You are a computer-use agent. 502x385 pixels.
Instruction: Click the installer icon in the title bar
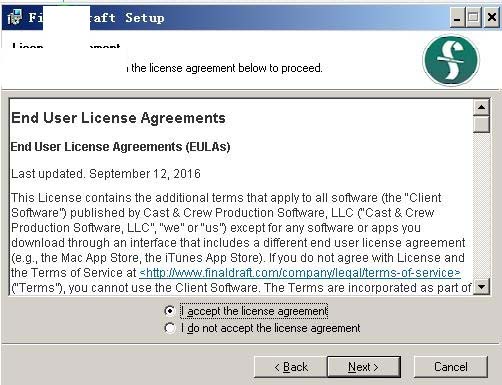click(14, 17)
